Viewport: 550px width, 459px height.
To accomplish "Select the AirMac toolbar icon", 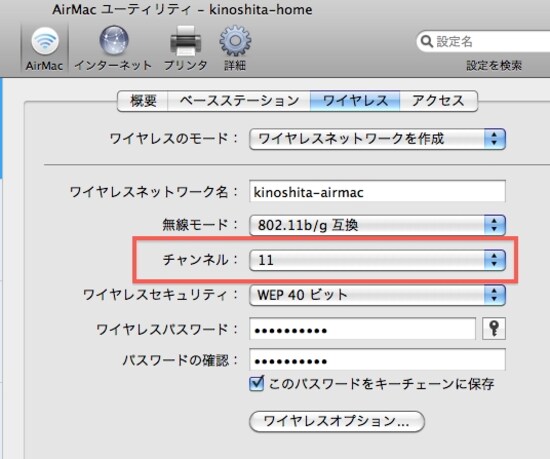I will [45, 49].
